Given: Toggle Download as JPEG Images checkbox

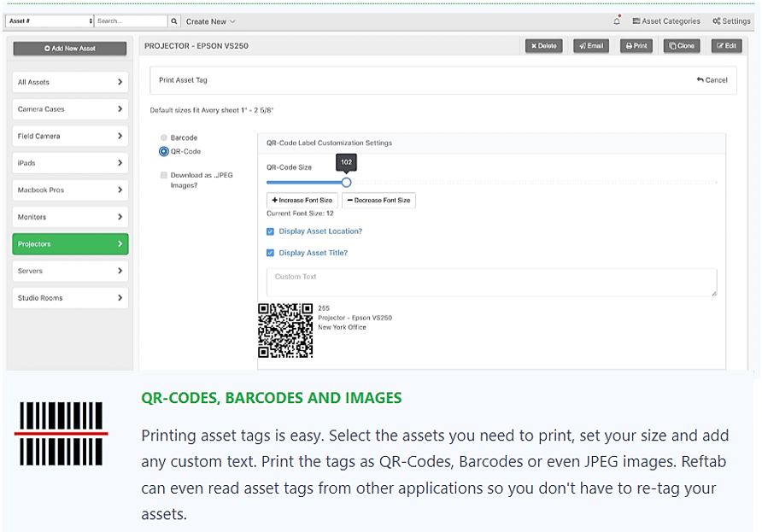Looking at the screenshot, I should (164, 175).
